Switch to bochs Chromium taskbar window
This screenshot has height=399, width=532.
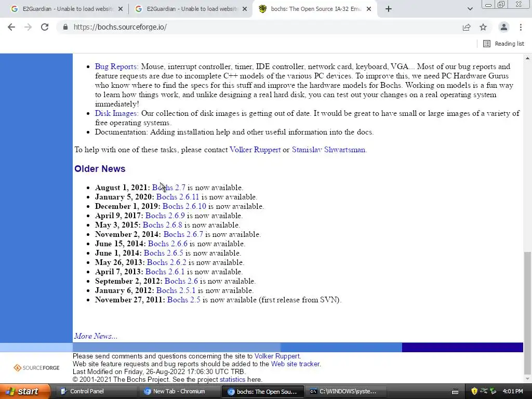click(x=263, y=392)
